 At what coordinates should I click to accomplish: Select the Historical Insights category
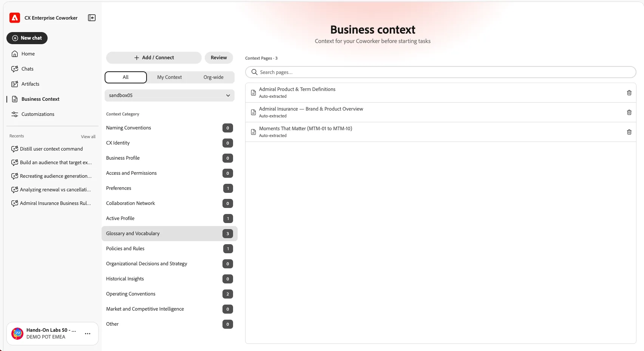click(x=170, y=279)
